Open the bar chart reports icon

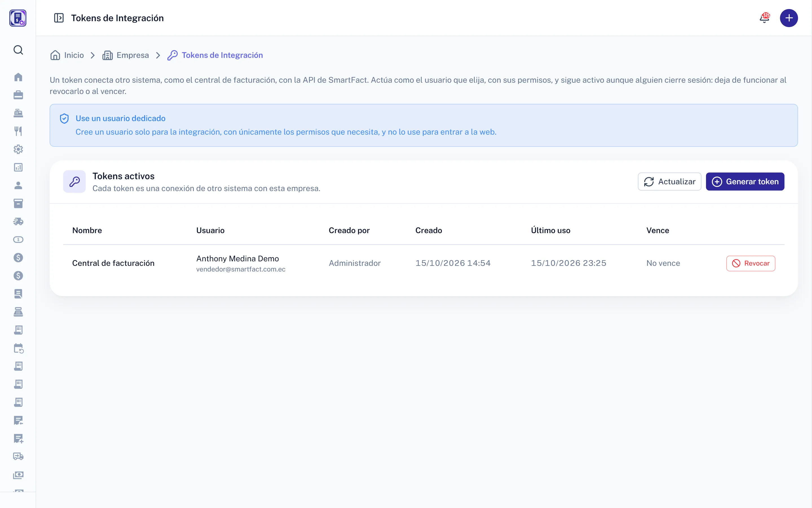[18, 167]
